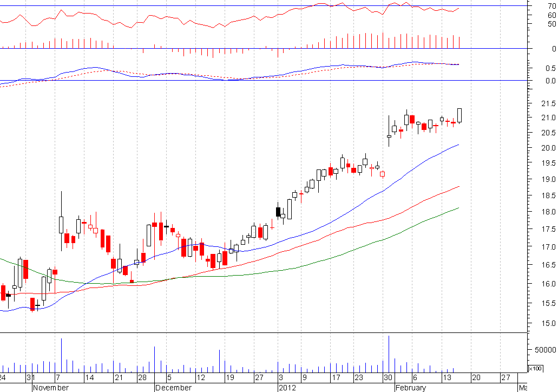Select the 30 date label
The width and height of the screenshot is (558, 392).
tap(388, 377)
